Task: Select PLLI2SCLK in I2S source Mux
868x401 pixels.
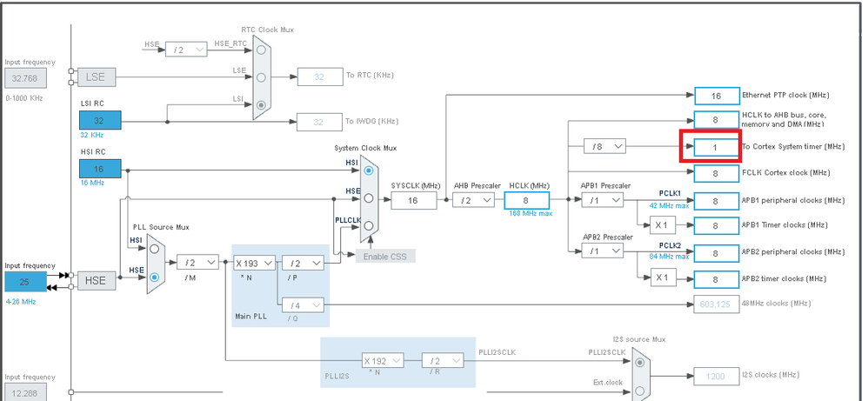Action: 640,362
